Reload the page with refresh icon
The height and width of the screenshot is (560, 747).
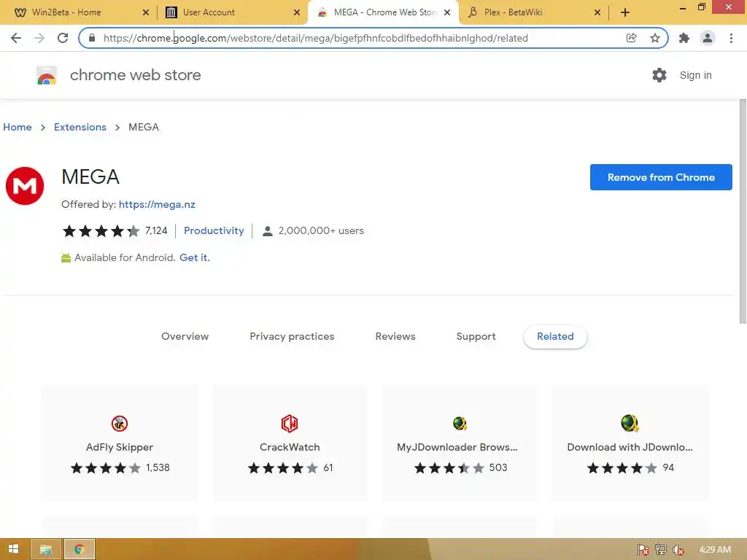(x=63, y=38)
